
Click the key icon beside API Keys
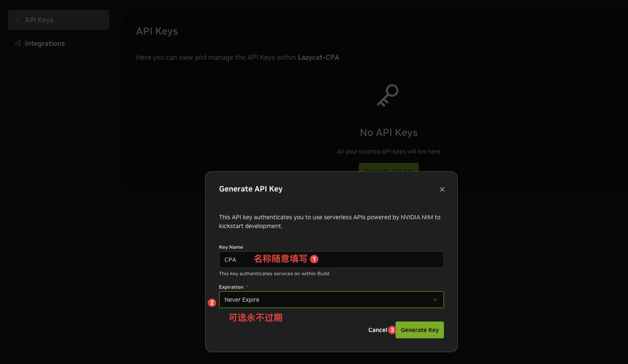tap(18, 20)
